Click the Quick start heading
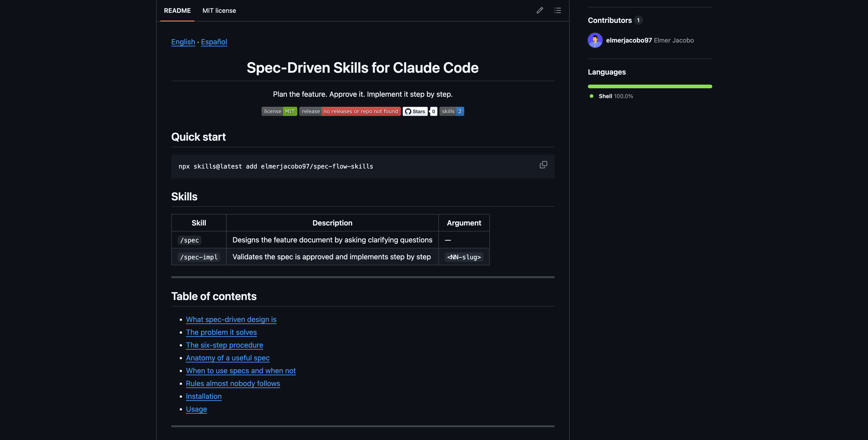Image resolution: width=868 pixels, height=440 pixels. [198, 137]
